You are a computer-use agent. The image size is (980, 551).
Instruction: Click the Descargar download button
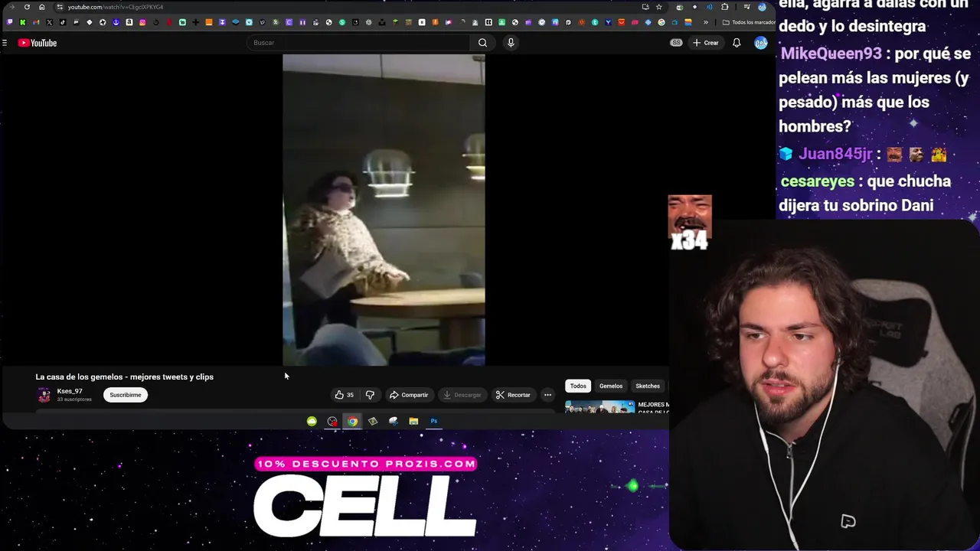(x=462, y=395)
